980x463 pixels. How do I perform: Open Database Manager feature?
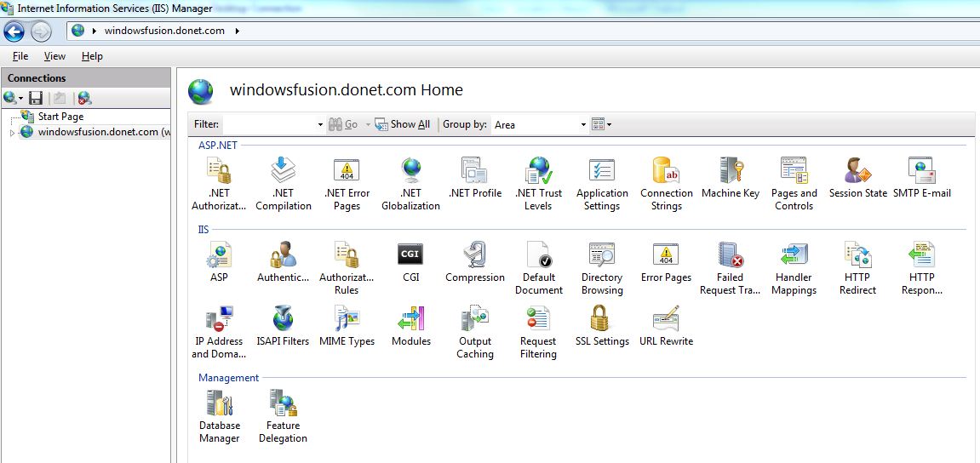pos(219,416)
